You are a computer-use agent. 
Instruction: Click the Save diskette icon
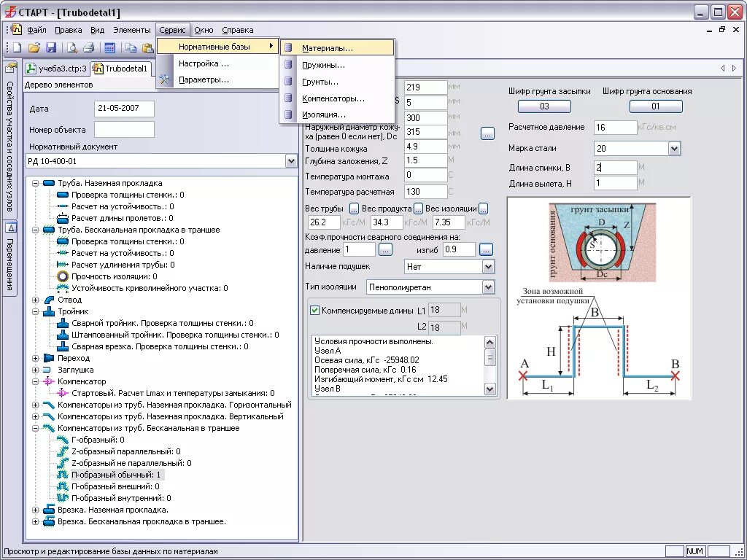click(x=51, y=48)
